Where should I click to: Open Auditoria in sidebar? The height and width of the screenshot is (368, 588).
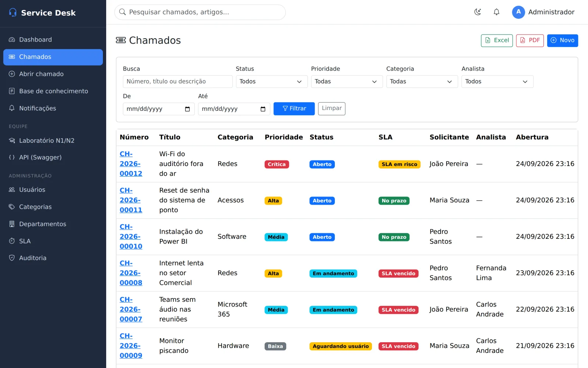53,258
